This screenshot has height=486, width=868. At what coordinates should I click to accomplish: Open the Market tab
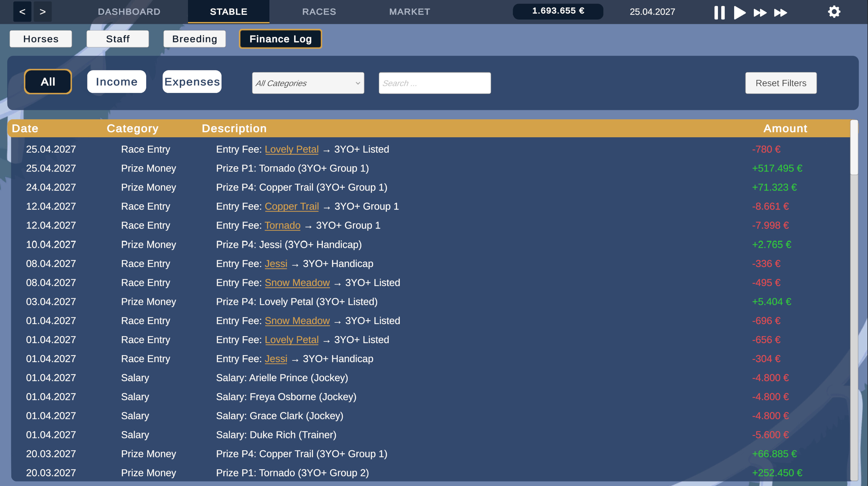(x=410, y=12)
